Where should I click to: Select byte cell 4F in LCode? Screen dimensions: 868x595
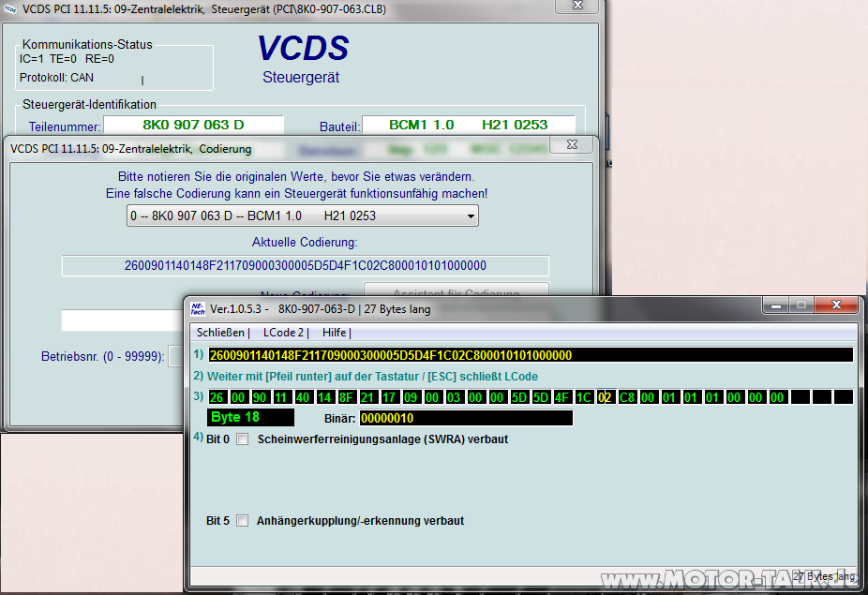tap(561, 397)
